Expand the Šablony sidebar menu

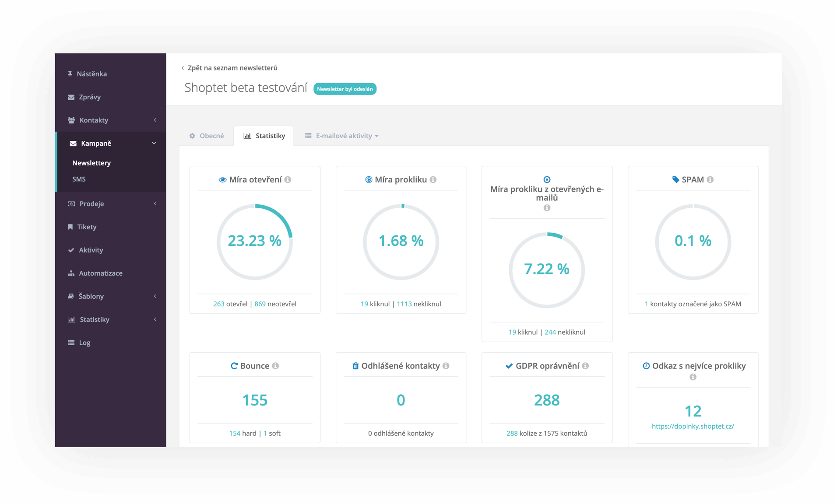111,296
